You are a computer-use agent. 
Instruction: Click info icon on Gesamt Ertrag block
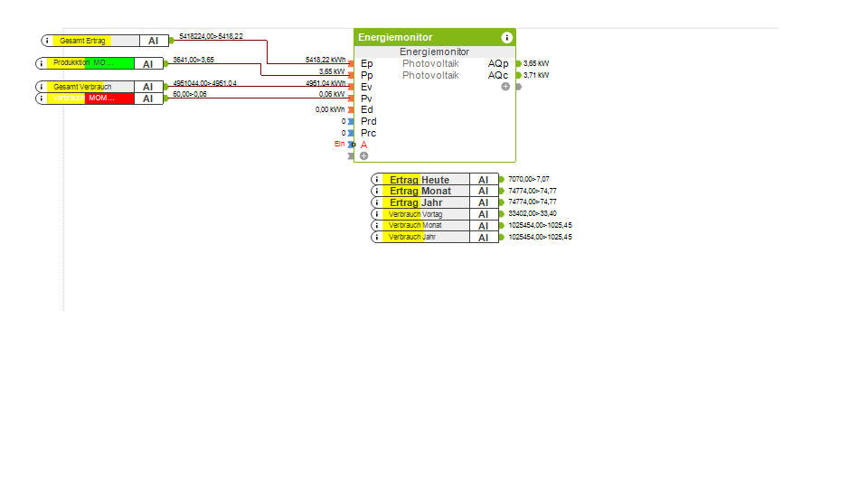[x=47, y=41]
